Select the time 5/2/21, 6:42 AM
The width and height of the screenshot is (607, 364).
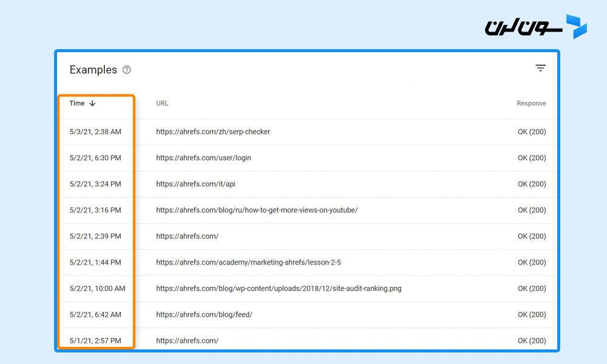coord(95,314)
